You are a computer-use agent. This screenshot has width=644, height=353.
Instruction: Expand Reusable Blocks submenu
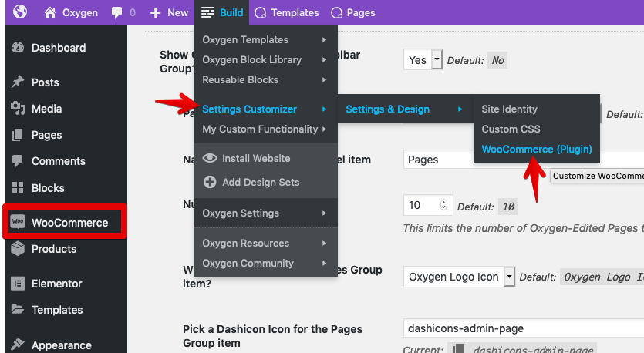(266, 79)
